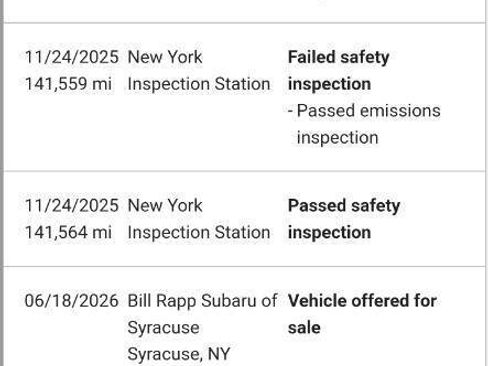Click the 06/18/2026 date entry
The image size is (488, 366).
72,301
